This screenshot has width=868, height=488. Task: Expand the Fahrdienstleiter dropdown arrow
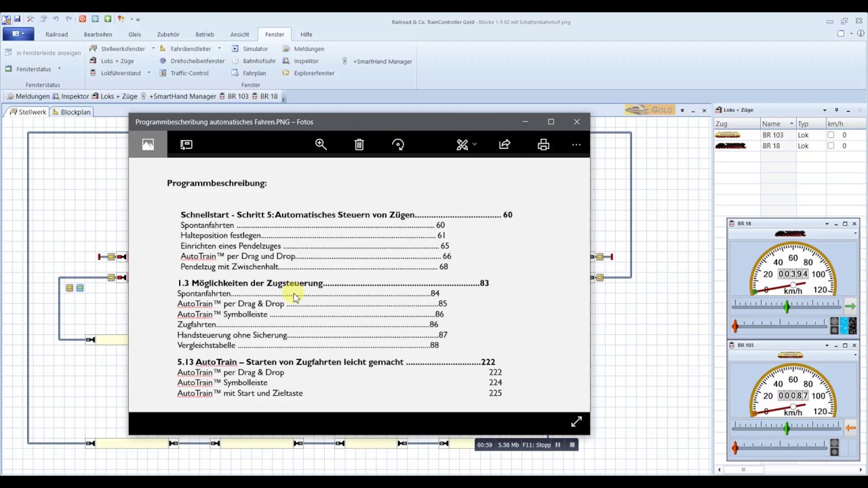(x=219, y=49)
